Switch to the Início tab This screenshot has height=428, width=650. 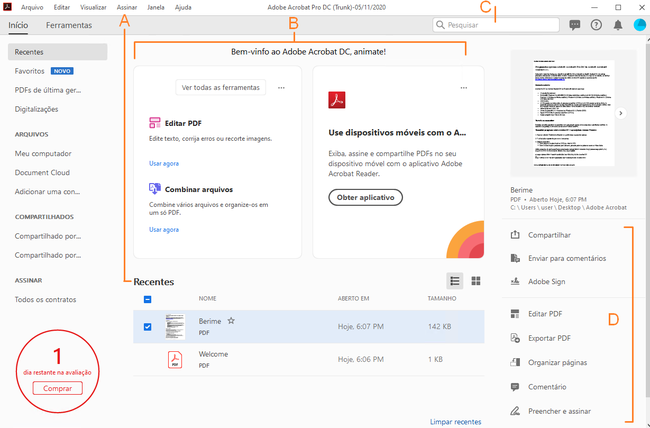click(x=18, y=25)
